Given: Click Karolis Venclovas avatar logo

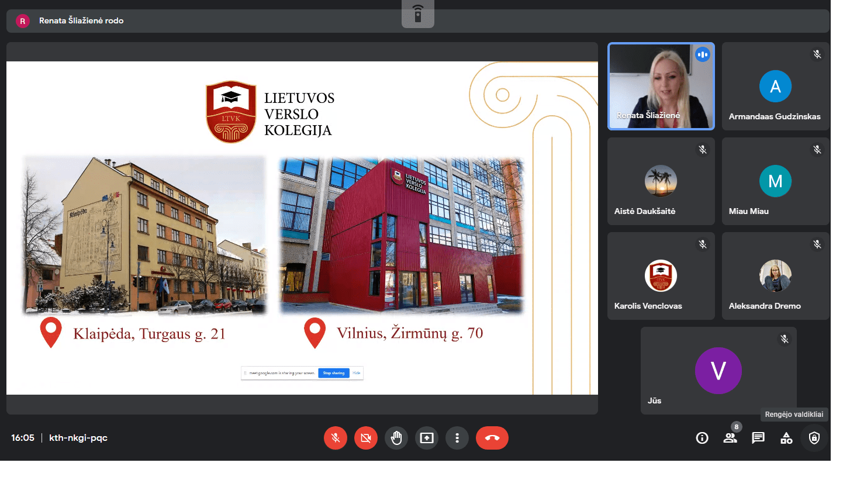Looking at the screenshot, I should point(661,276).
